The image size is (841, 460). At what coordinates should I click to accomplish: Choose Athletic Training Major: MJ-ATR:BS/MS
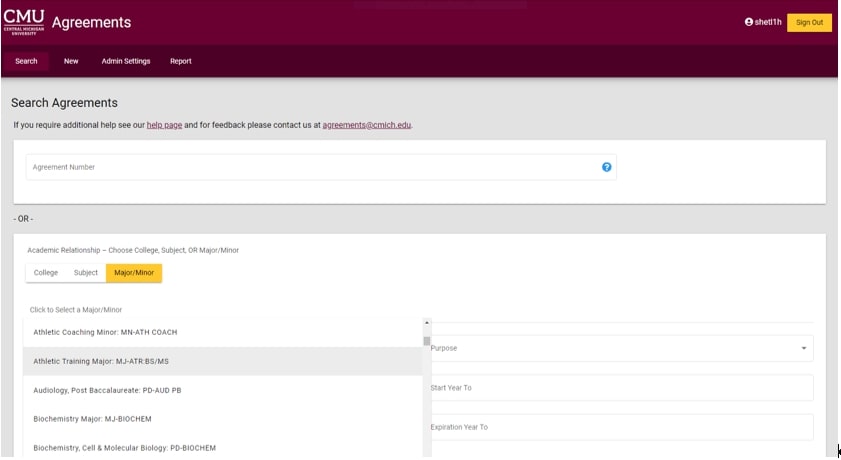pyautogui.click(x=223, y=361)
